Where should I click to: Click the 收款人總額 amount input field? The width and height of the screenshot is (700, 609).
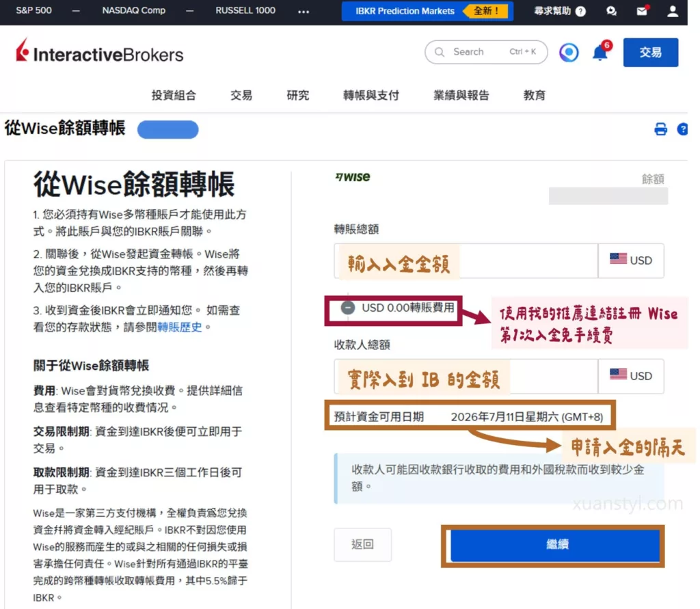466,377
